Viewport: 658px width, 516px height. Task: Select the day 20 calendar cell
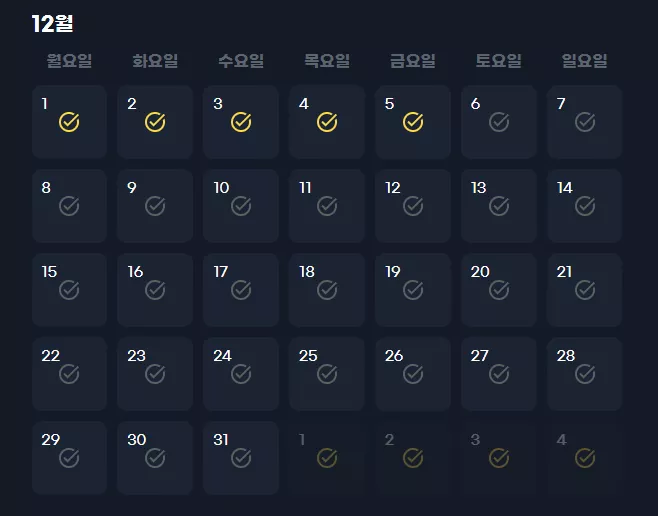tap(499, 290)
